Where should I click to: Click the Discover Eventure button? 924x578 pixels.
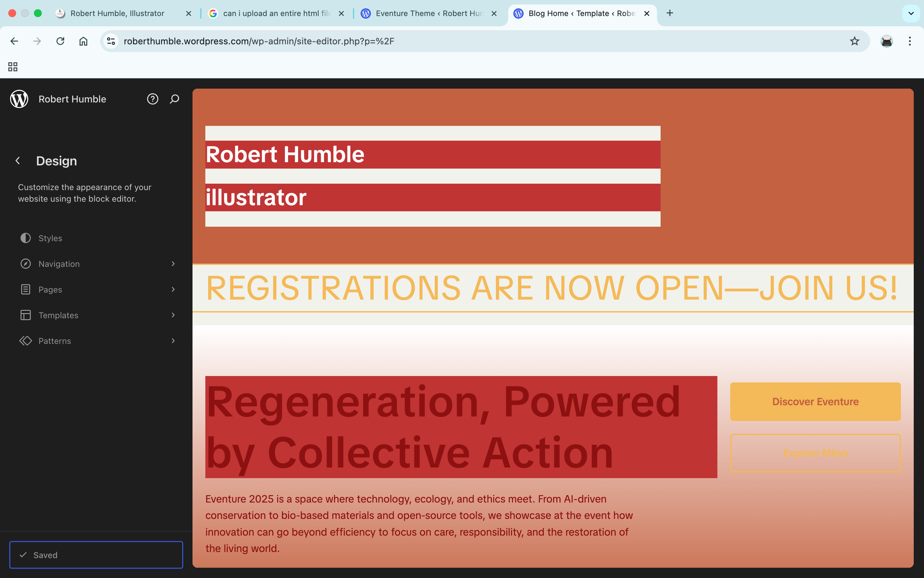tap(815, 401)
